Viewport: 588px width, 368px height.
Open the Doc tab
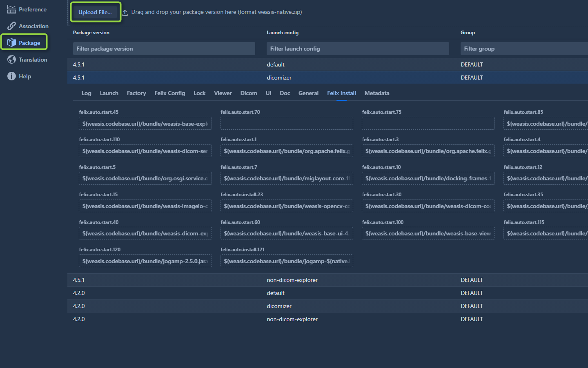pyautogui.click(x=285, y=93)
